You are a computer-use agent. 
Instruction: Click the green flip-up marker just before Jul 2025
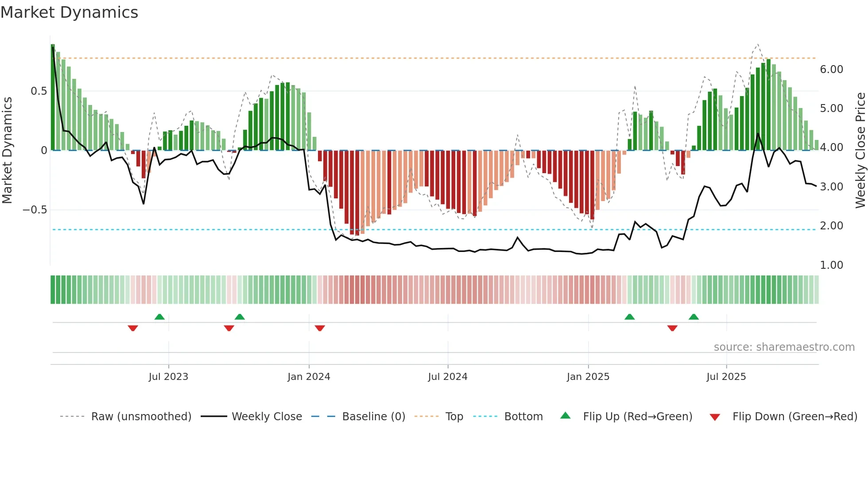pyautogui.click(x=694, y=317)
